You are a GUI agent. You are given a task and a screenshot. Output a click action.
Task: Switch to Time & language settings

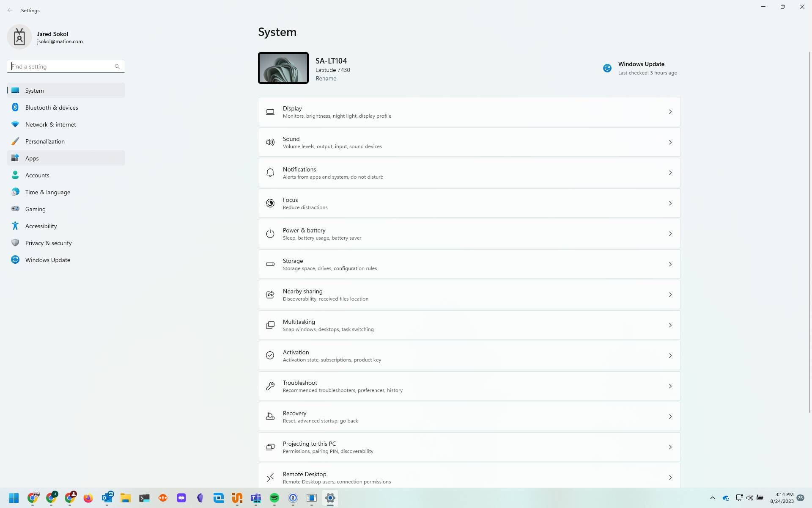tap(47, 192)
